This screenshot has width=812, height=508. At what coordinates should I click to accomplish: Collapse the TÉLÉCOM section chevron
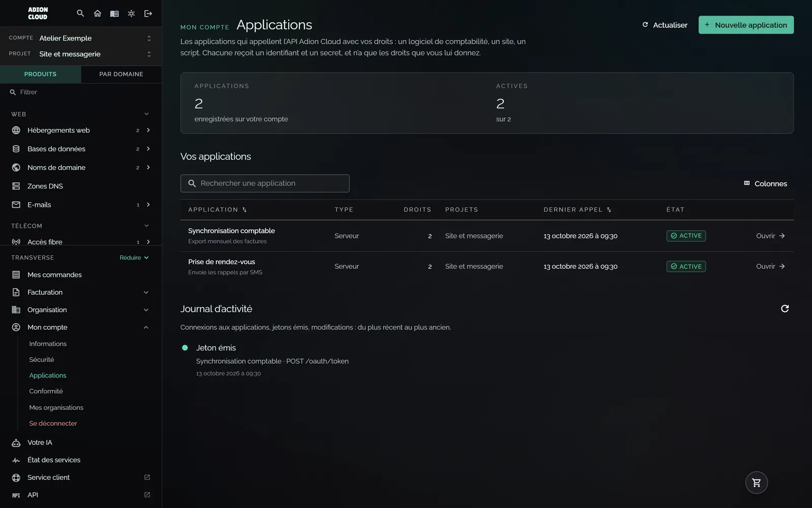tap(147, 226)
